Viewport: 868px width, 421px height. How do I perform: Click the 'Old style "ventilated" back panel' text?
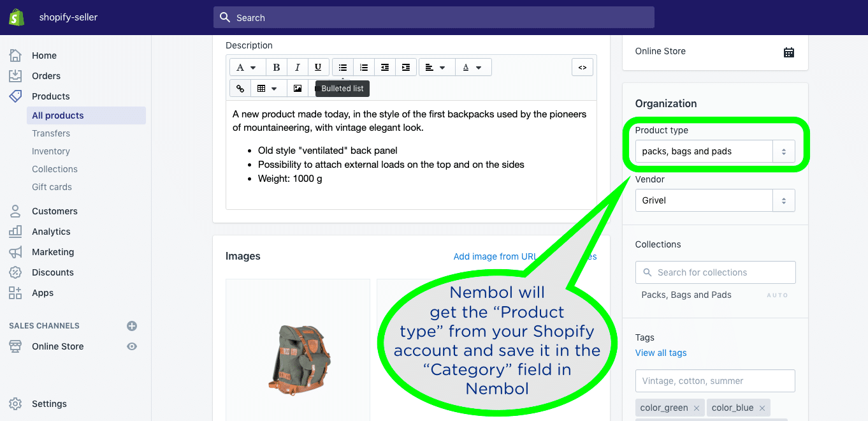(328, 151)
